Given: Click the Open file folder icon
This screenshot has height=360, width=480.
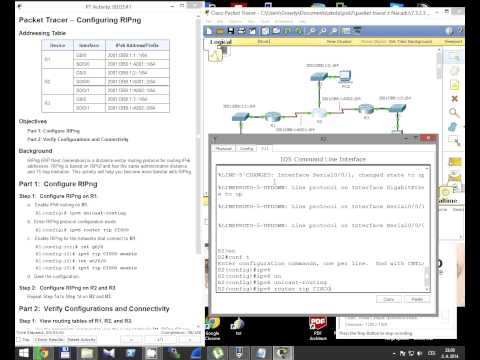Looking at the screenshot, I should click(x=220, y=31).
